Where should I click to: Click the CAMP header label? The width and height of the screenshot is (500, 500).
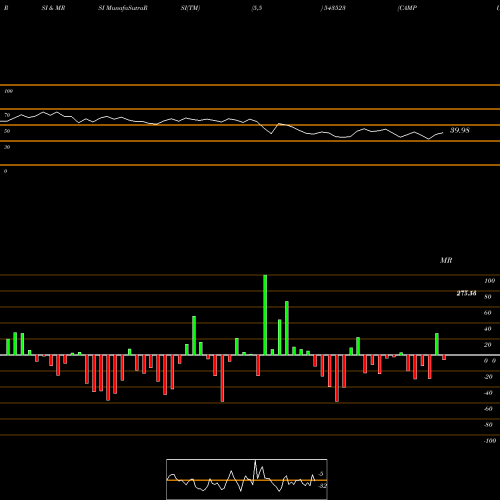point(407,8)
